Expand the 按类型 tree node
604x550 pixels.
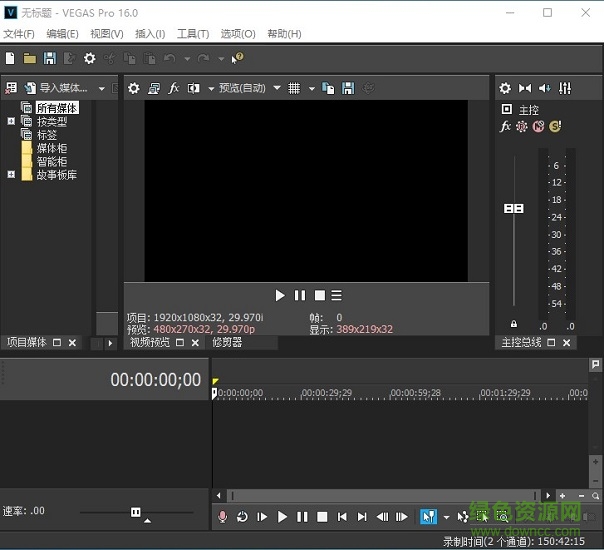11,122
